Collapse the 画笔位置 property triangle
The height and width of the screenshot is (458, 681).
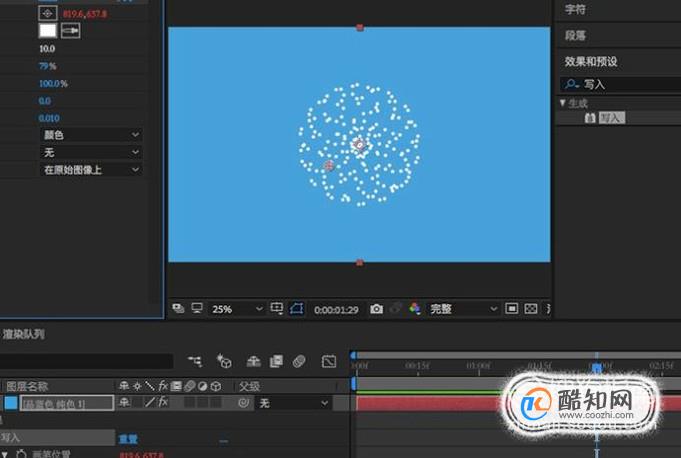click(x=4, y=454)
